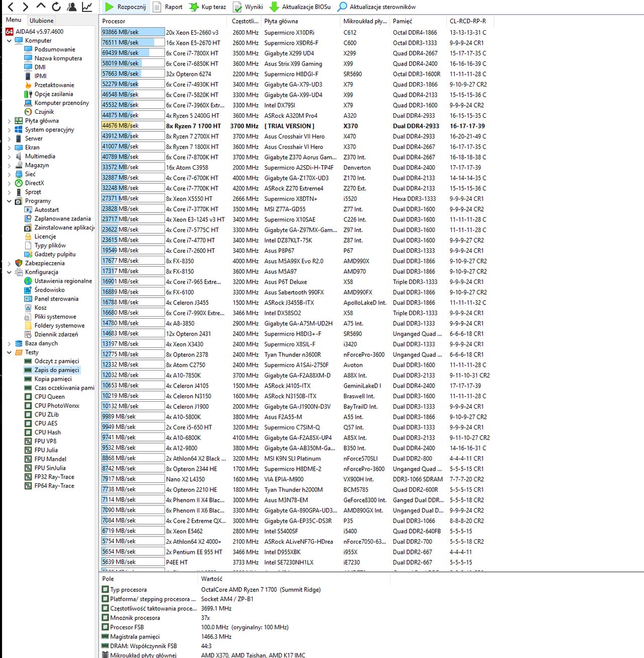Select Nazwa komputera icon
644x658 pixels.
(28, 58)
